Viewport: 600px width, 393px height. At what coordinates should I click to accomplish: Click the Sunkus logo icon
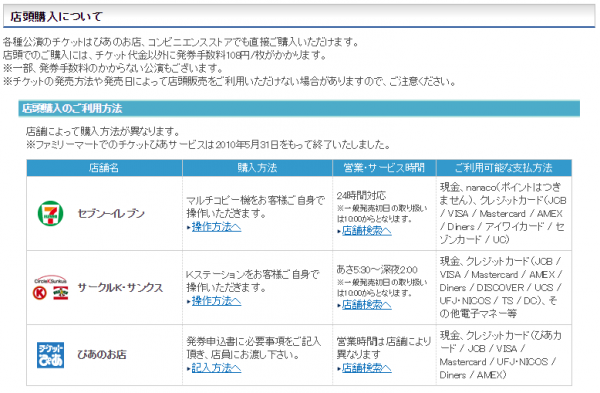[x=60, y=293]
